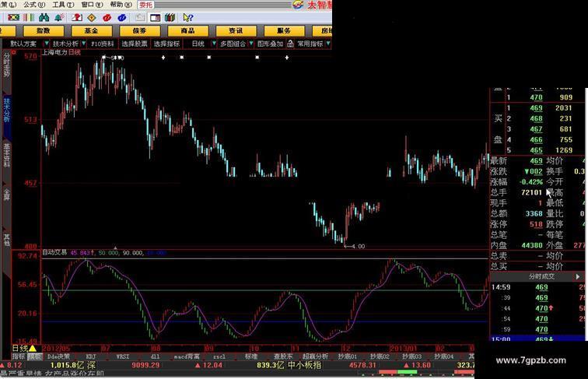This screenshot has height=379, width=588.
Task: Select the WRSI indicator tab
Action: click(123, 356)
